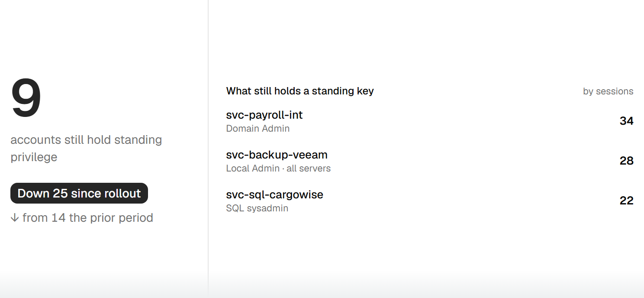
Task: Click the large number 9 metric
Action: 26,99
